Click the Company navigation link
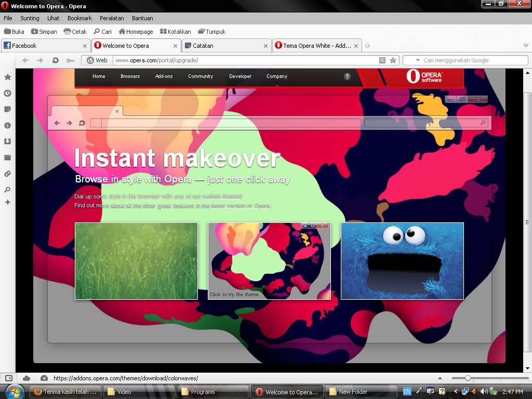The width and height of the screenshot is (532, 399). point(277,76)
